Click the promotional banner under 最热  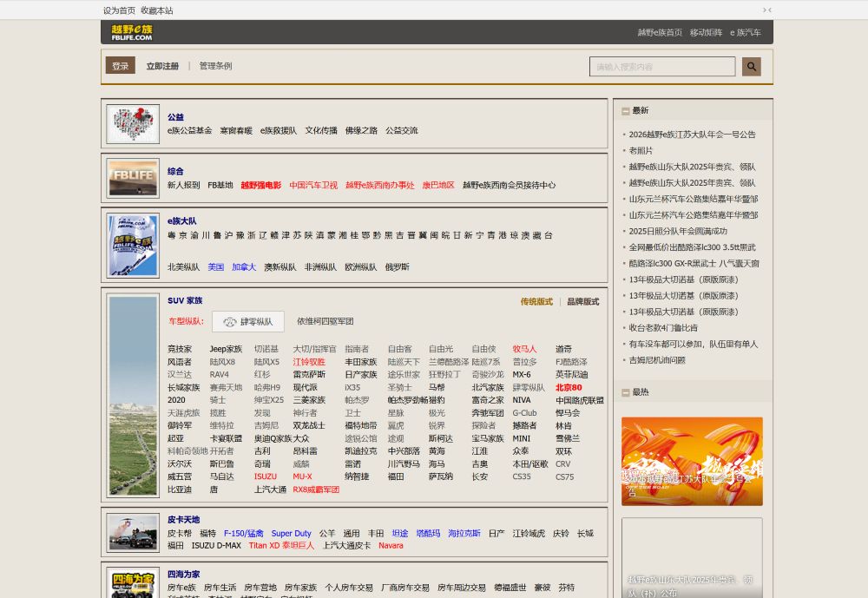[x=692, y=461]
